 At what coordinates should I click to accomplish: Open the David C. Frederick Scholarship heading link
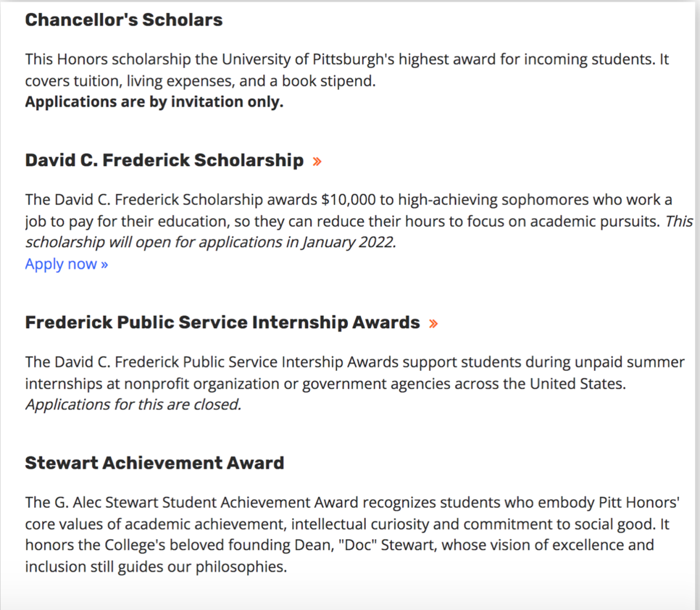[x=164, y=160]
